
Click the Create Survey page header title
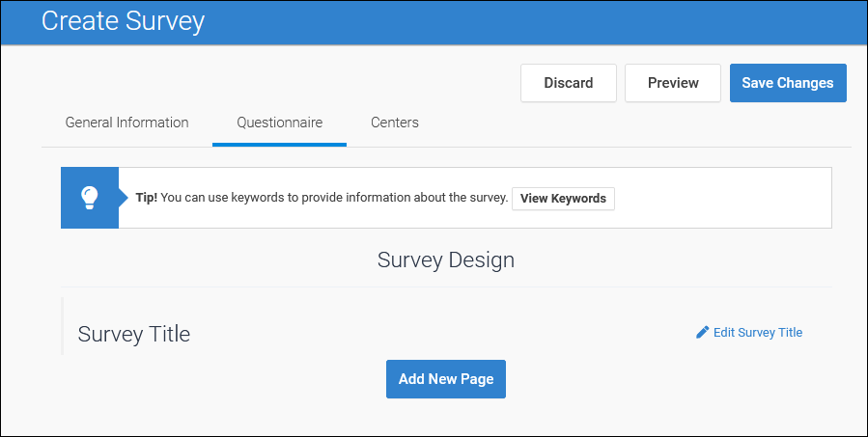(123, 21)
